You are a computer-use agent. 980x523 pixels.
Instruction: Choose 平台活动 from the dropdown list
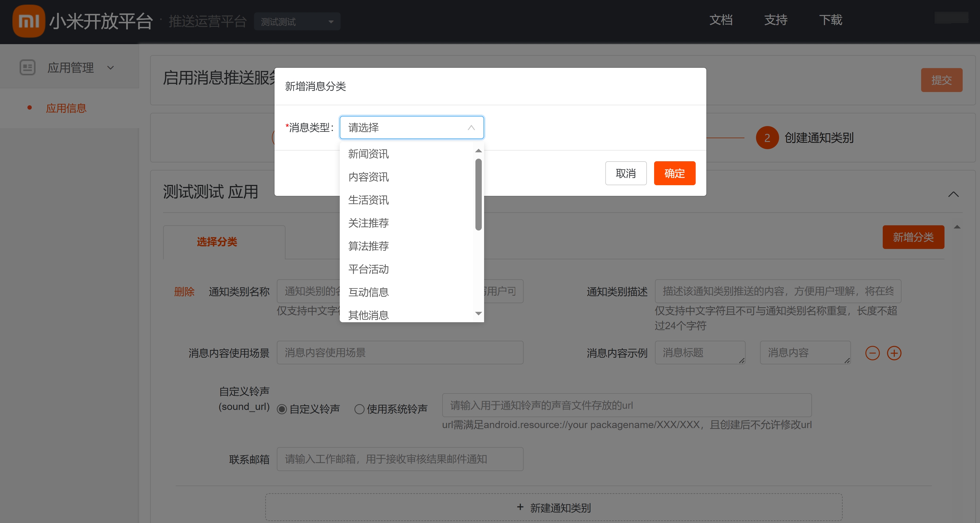coord(368,269)
